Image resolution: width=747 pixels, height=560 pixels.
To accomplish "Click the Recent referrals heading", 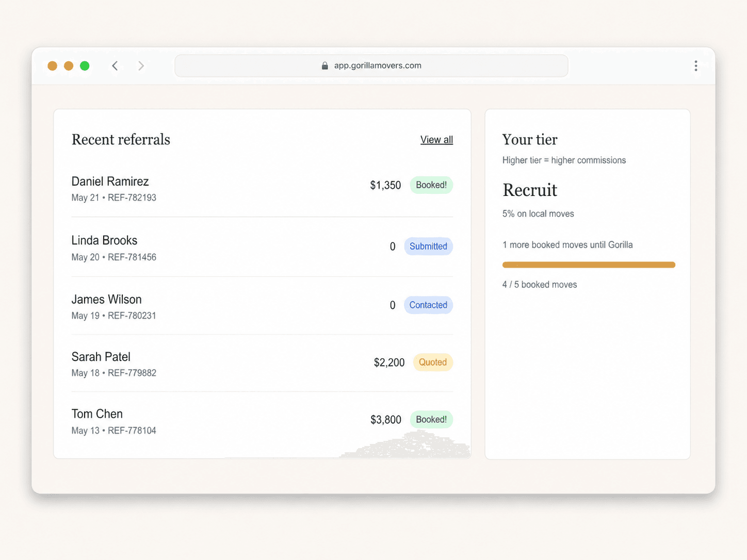I will pyautogui.click(x=121, y=140).
